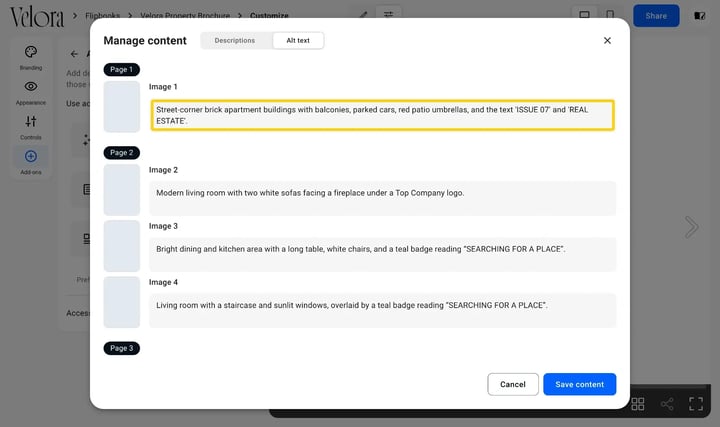Viewport: 720px width, 427px height.
Task: Click the Page 3 badge
Action: click(122, 348)
